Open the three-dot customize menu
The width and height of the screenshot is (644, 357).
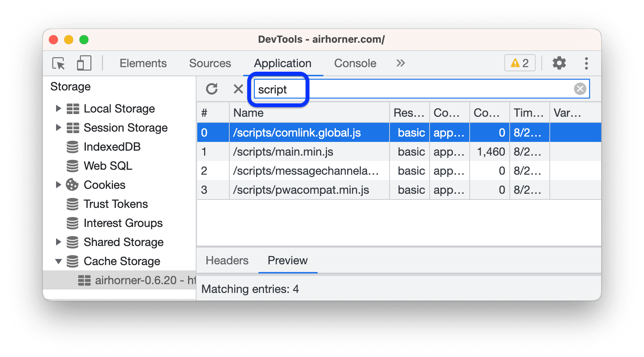[x=586, y=63]
